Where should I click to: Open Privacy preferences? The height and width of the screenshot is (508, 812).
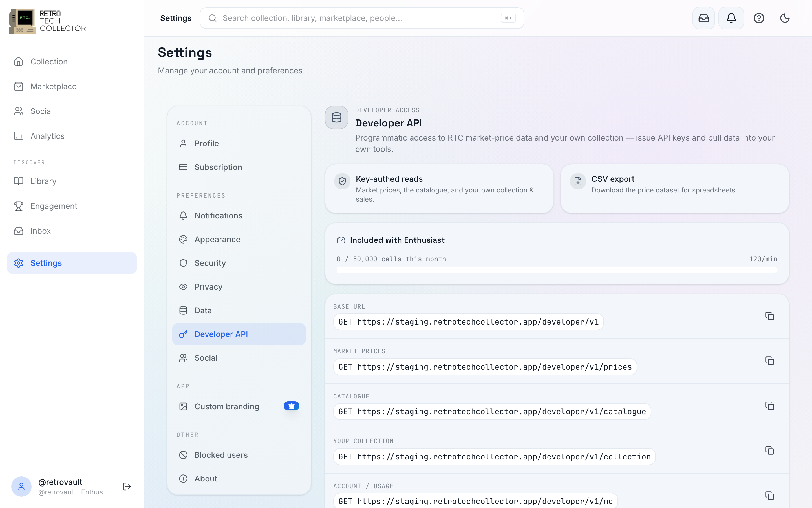point(239,286)
